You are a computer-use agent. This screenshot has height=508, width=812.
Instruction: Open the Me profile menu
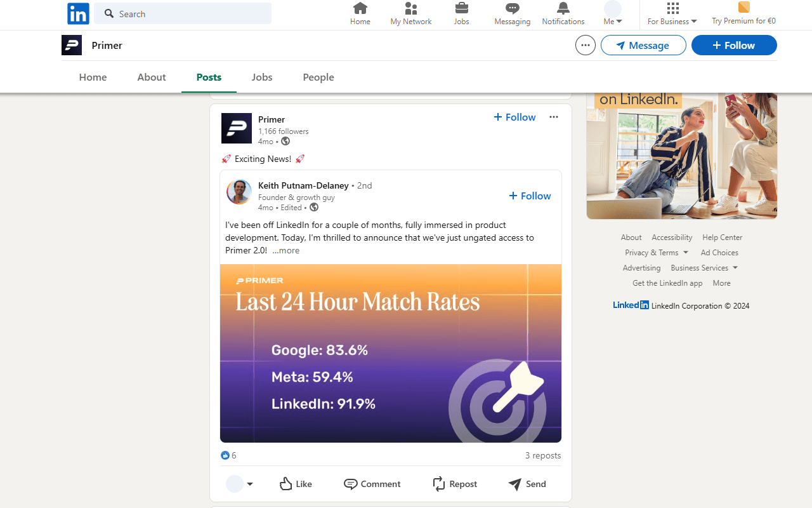tap(613, 14)
